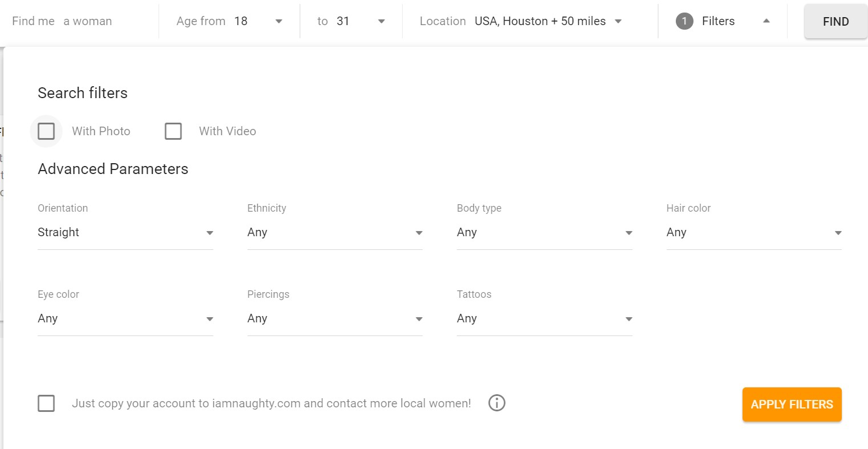The width and height of the screenshot is (868, 449).
Task: Open the Tattoos dropdown
Action: [545, 319]
